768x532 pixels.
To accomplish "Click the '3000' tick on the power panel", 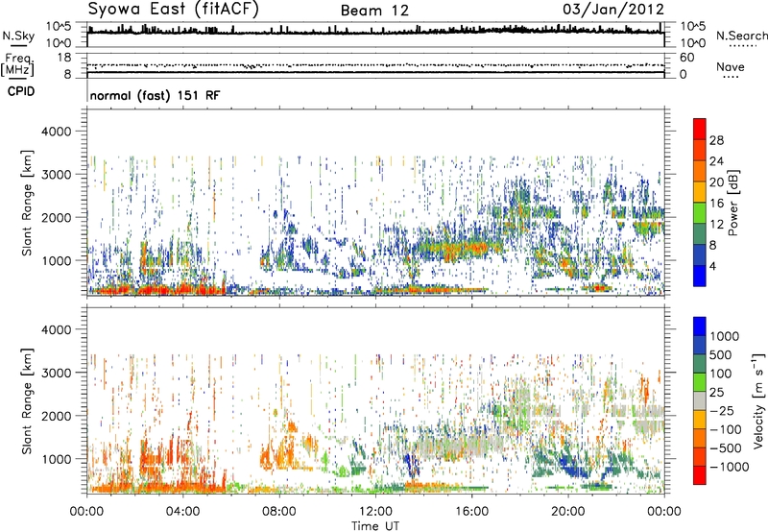I will point(56,175).
